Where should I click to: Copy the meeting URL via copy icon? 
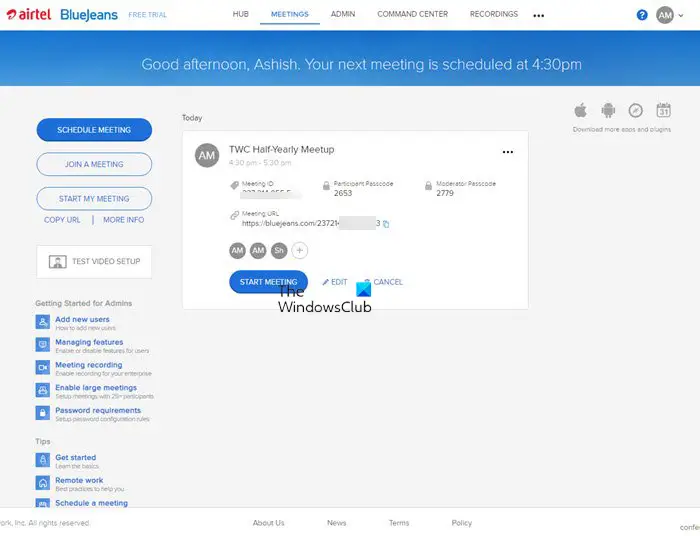pyautogui.click(x=386, y=224)
